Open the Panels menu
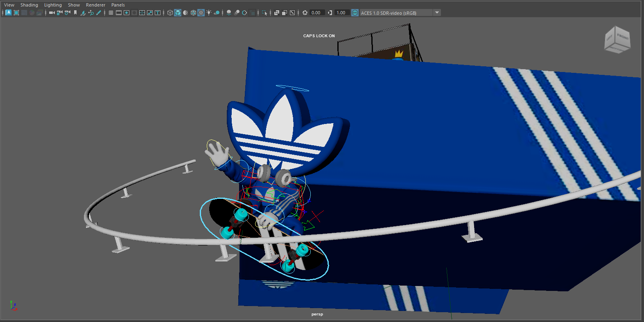 [118, 5]
